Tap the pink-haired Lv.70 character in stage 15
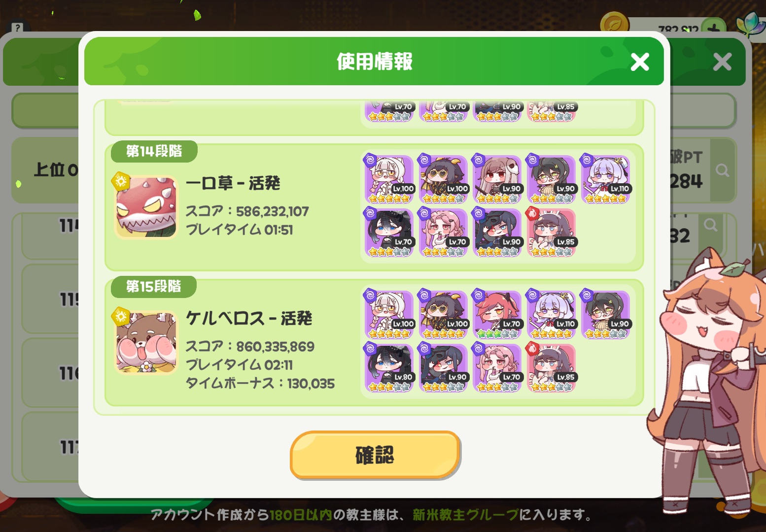 coord(497,367)
